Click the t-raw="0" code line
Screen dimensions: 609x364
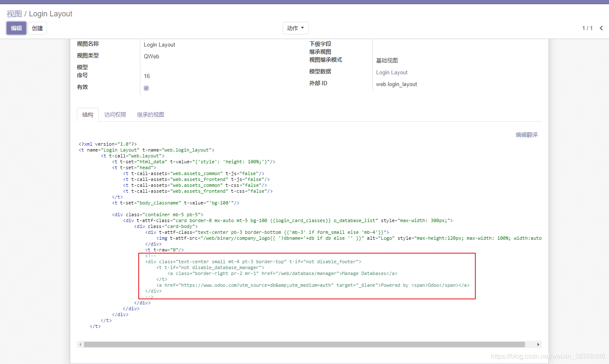164,250
